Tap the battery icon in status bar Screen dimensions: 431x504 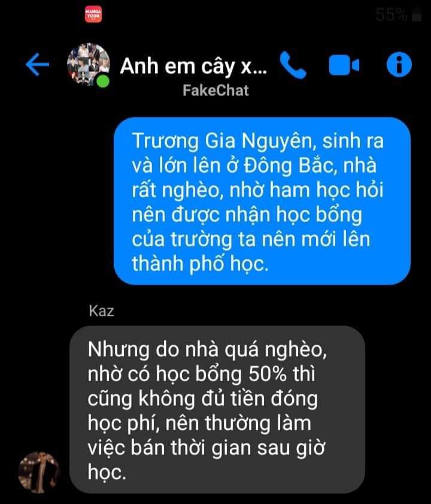click(x=417, y=14)
